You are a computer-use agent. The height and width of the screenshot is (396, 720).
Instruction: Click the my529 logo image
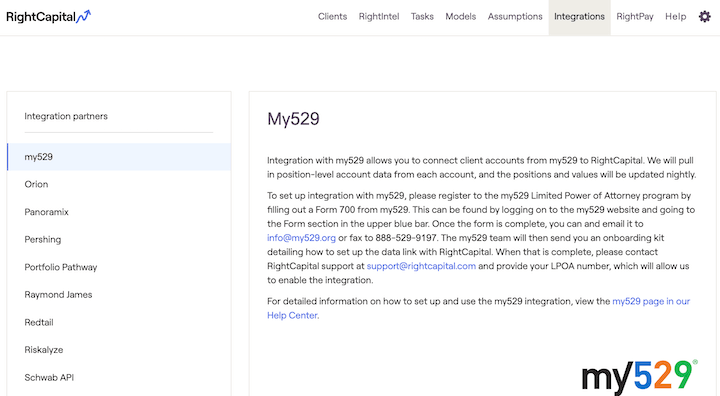click(x=640, y=377)
